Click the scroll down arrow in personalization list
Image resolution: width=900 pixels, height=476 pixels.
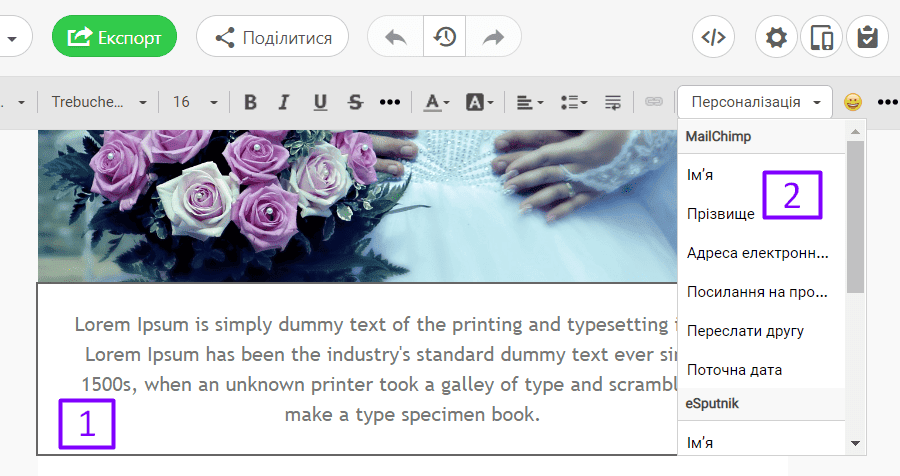tap(855, 442)
